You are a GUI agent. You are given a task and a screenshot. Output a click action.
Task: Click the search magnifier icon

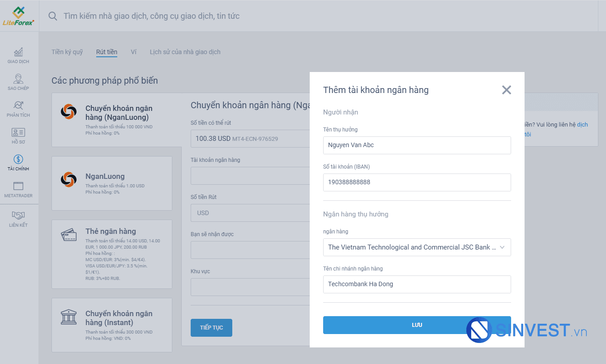53,16
